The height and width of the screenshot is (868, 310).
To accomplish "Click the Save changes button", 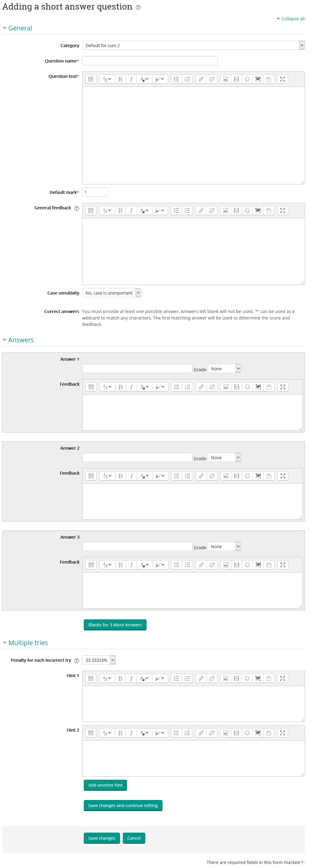I will [102, 838].
